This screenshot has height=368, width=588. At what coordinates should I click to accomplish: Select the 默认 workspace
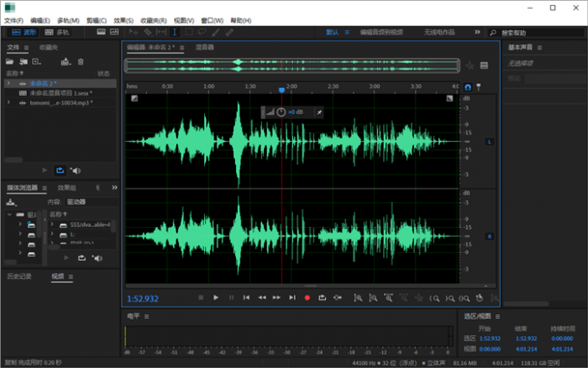tap(332, 32)
